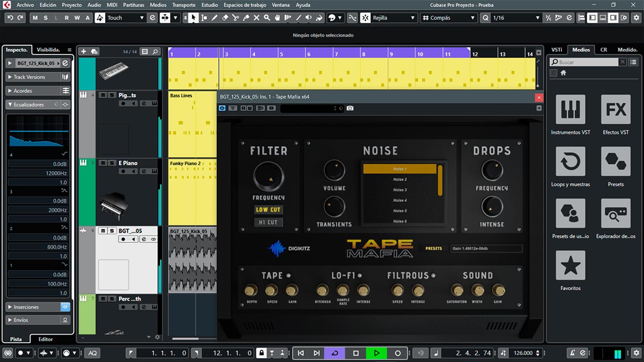The width and height of the screenshot is (644, 362).
Task: Mute the E Piano track
Action: pyautogui.click(x=102, y=163)
